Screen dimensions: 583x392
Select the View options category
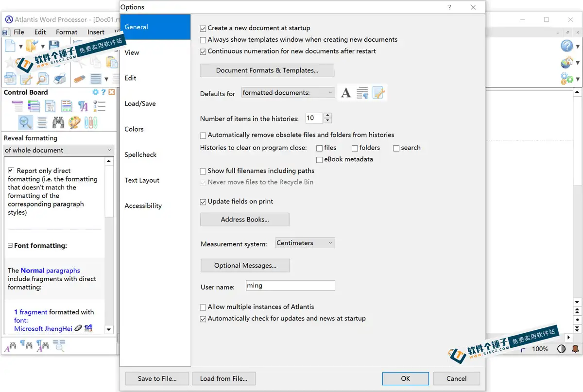coord(155,52)
